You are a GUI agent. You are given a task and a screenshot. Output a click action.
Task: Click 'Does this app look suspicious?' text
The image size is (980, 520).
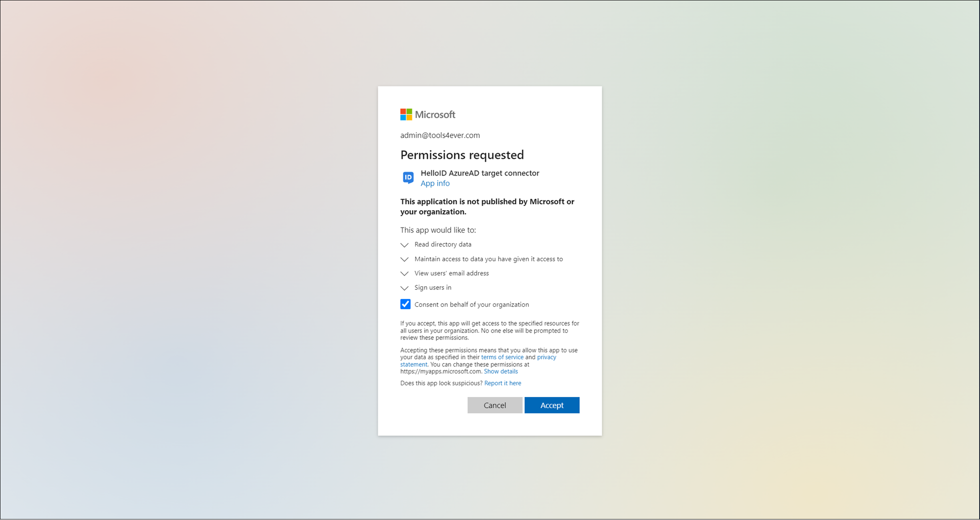441,383
